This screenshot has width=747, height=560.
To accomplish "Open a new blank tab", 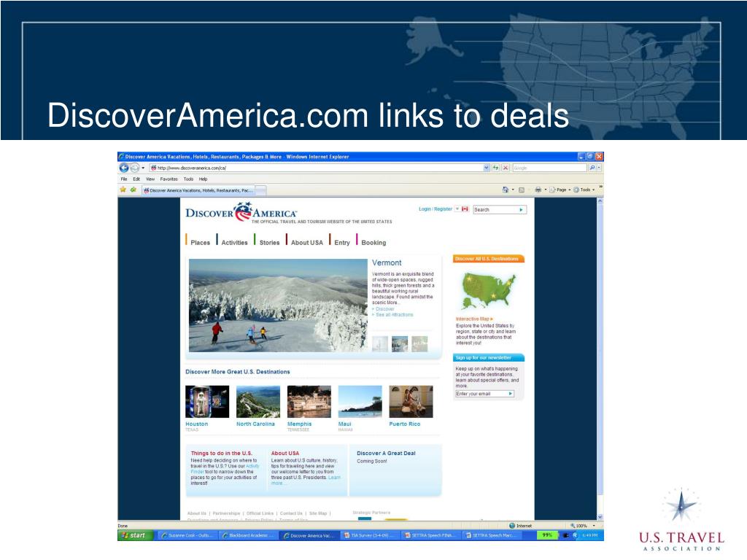I will click(261, 190).
